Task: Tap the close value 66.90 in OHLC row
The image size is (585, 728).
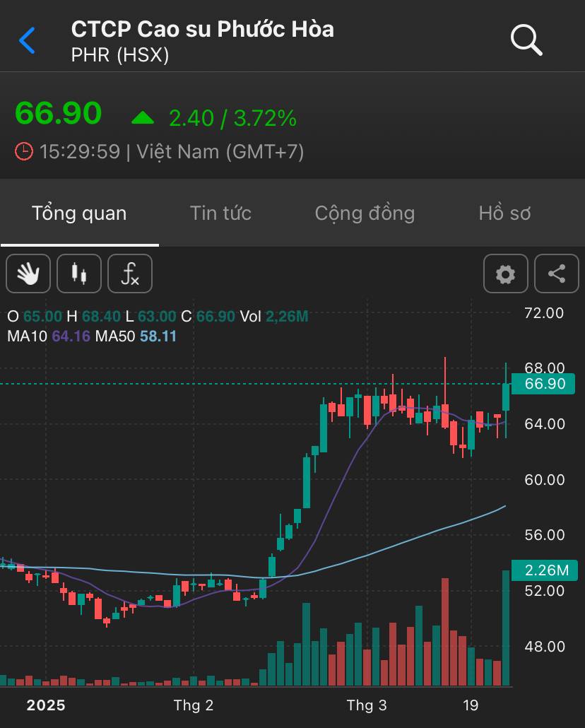Action: [x=215, y=316]
